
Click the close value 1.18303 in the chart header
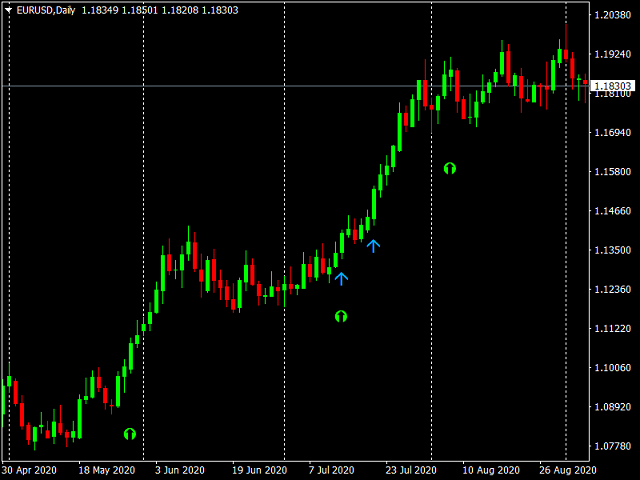click(220, 10)
